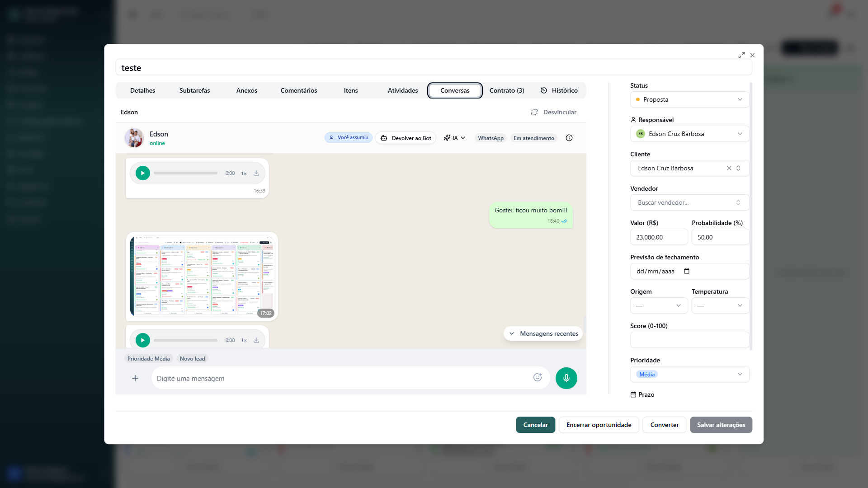Screen dimensions: 868x488
Task: Click the Converter button
Action: (x=664, y=425)
